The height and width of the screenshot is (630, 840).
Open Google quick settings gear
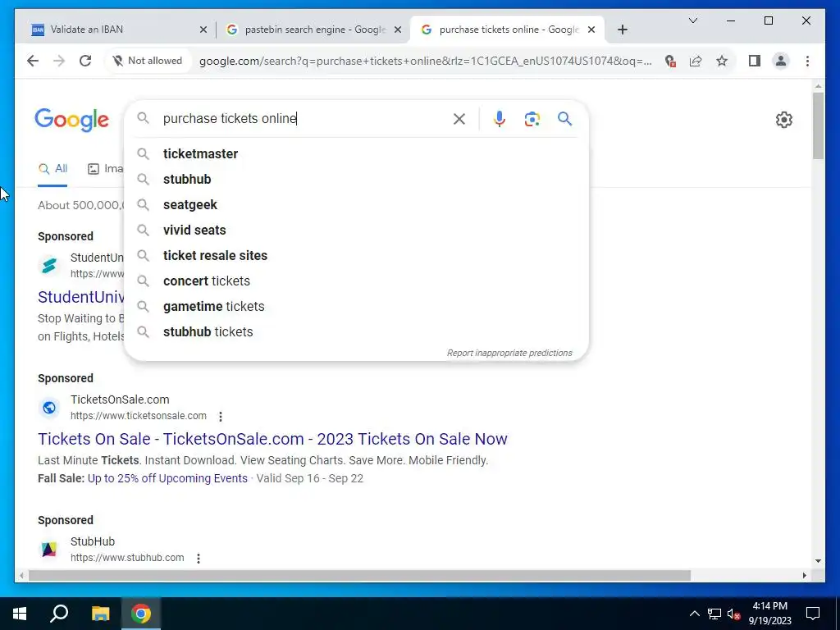783,120
